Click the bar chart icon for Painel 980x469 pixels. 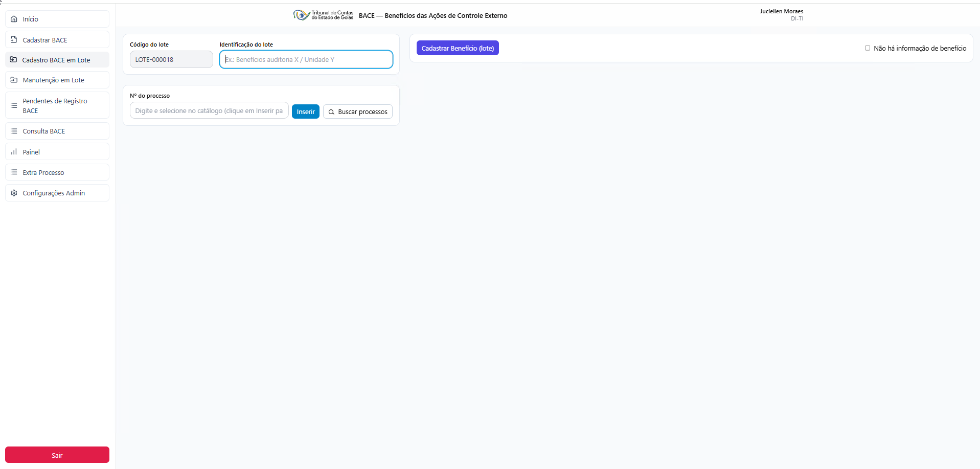[x=14, y=152]
